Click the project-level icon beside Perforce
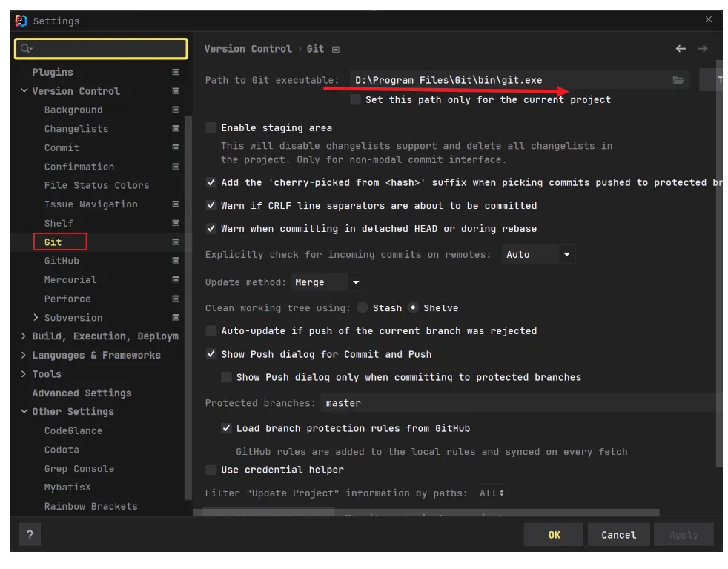 pyautogui.click(x=176, y=299)
